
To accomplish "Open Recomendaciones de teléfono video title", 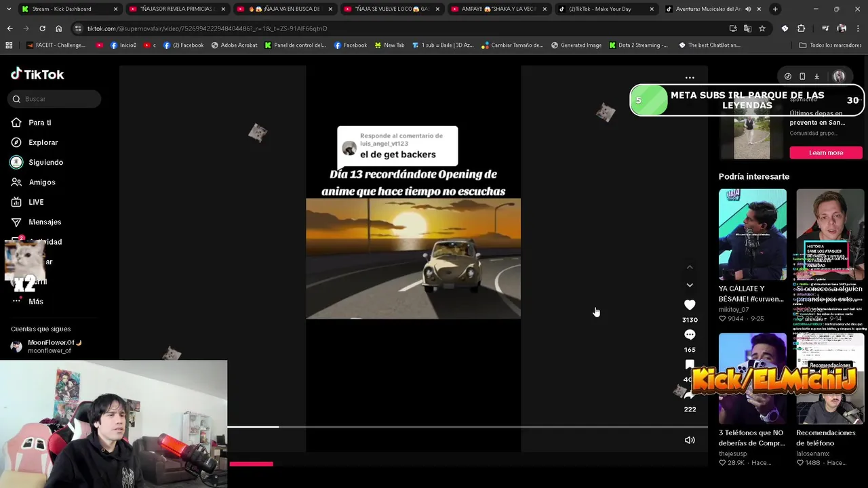I will tap(826, 438).
